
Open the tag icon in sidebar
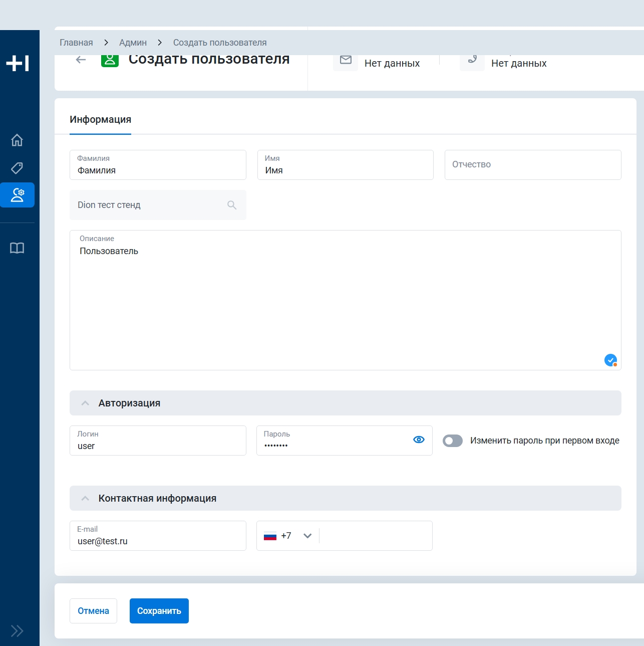point(17,168)
